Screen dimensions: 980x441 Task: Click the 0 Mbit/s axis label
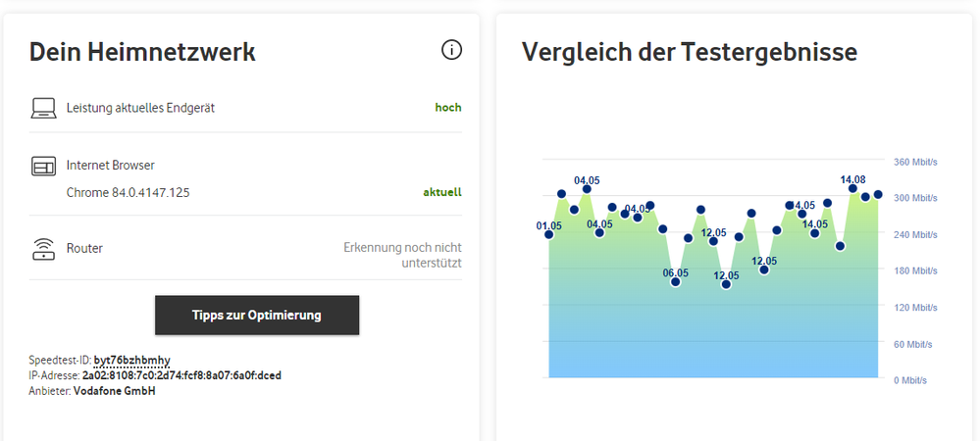point(909,379)
